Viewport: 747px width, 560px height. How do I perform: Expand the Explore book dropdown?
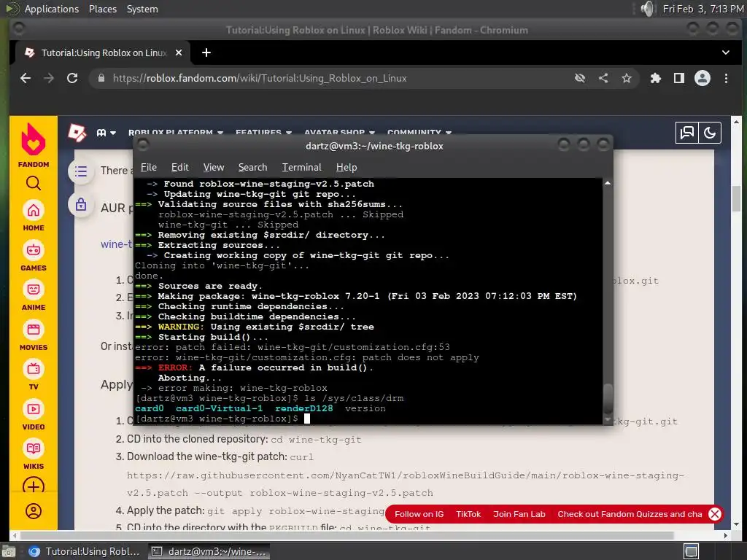107,133
